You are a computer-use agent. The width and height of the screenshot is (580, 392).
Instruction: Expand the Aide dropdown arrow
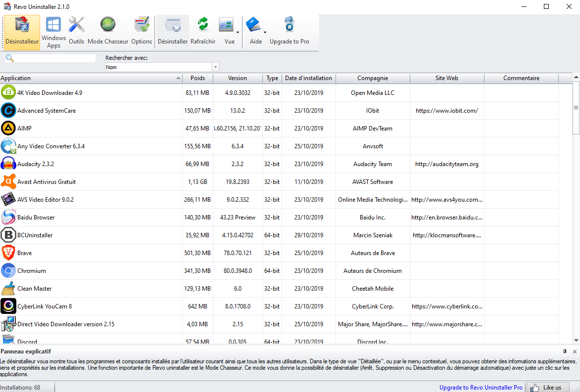(x=265, y=33)
